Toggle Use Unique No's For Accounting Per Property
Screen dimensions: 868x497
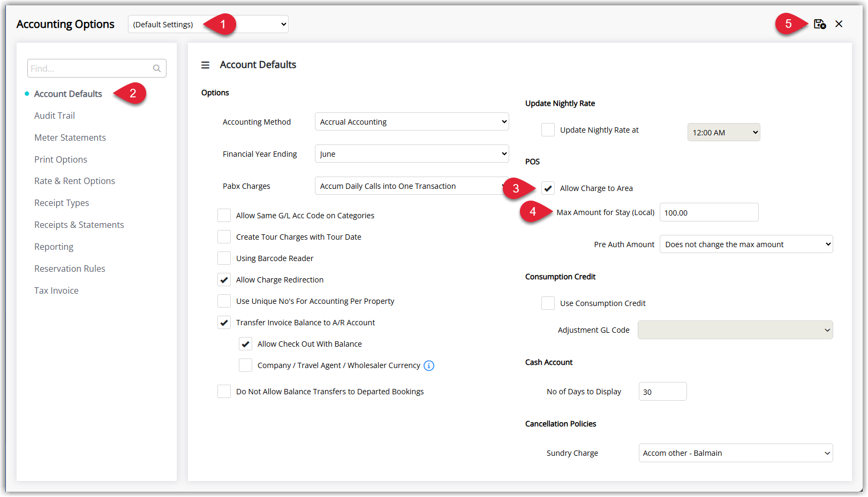pyautogui.click(x=224, y=301)
